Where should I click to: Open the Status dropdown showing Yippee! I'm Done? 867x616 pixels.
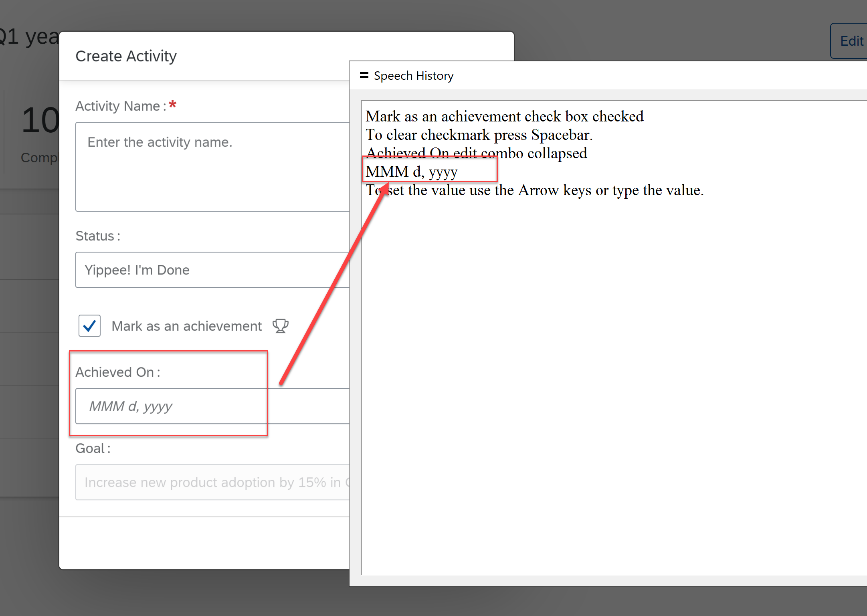click(x=208, y=269)
